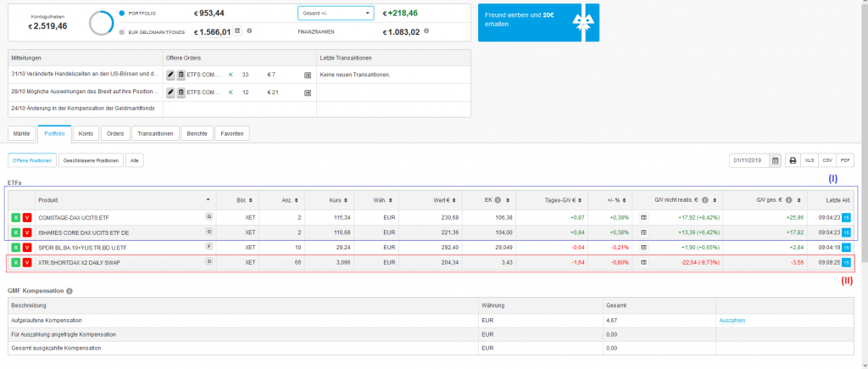868x369 pixels.
Task: Open the calendar date picker icon
Action: (775, 160)
